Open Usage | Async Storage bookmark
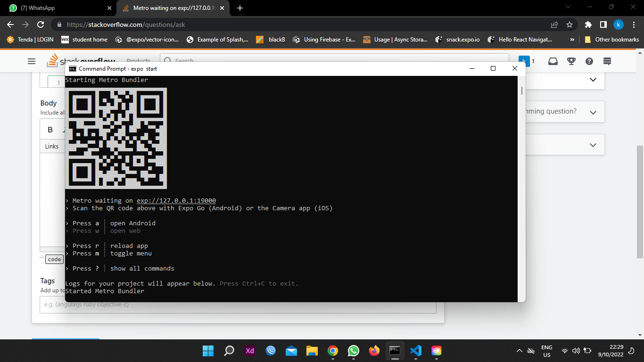 tap(395, 40)
